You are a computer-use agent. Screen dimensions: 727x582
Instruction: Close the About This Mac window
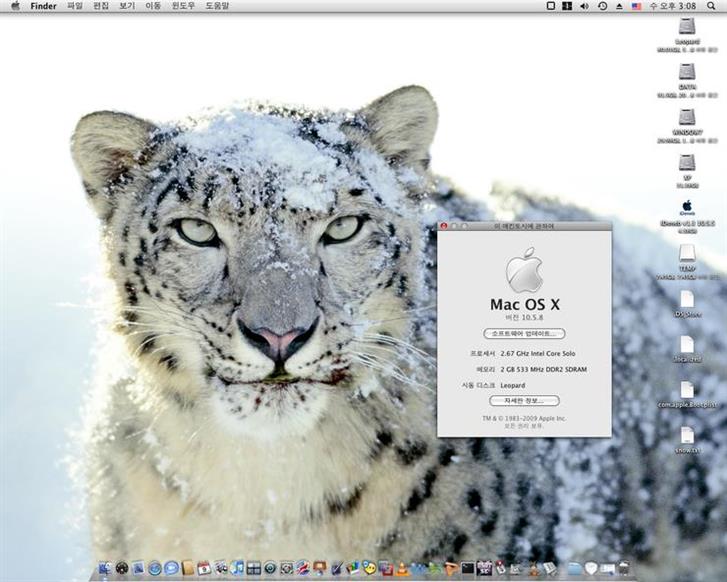(444, 226)
